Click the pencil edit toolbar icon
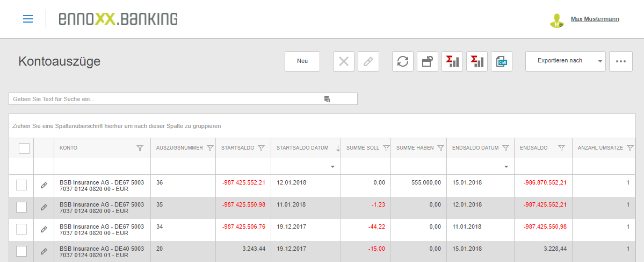644x262 pixels. 368,61
